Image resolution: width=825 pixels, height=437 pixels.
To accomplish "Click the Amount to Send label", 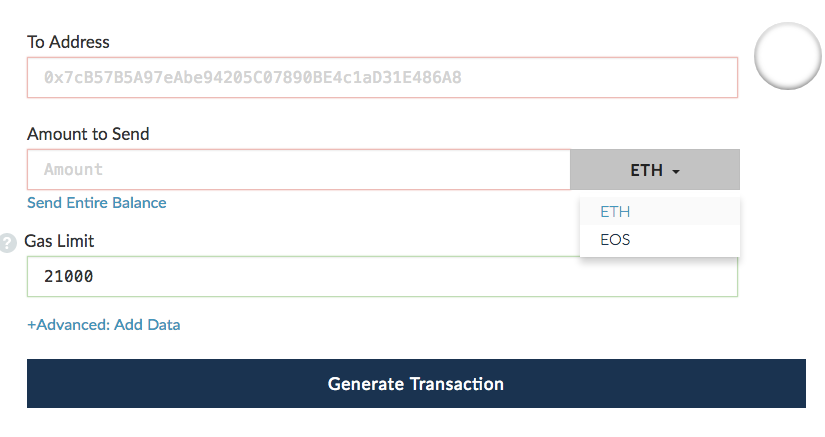I will 88,134.
